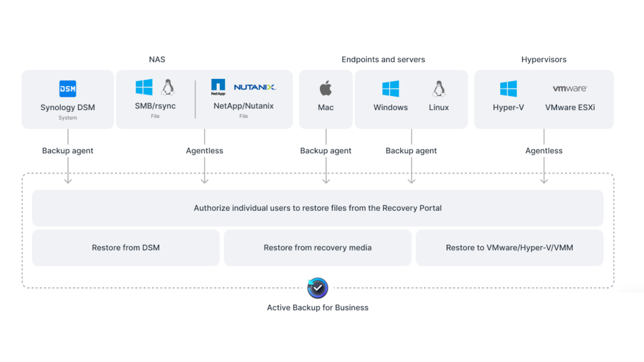Select the Apple icon above Mac

pyautogui.click(x=326, y=88)
